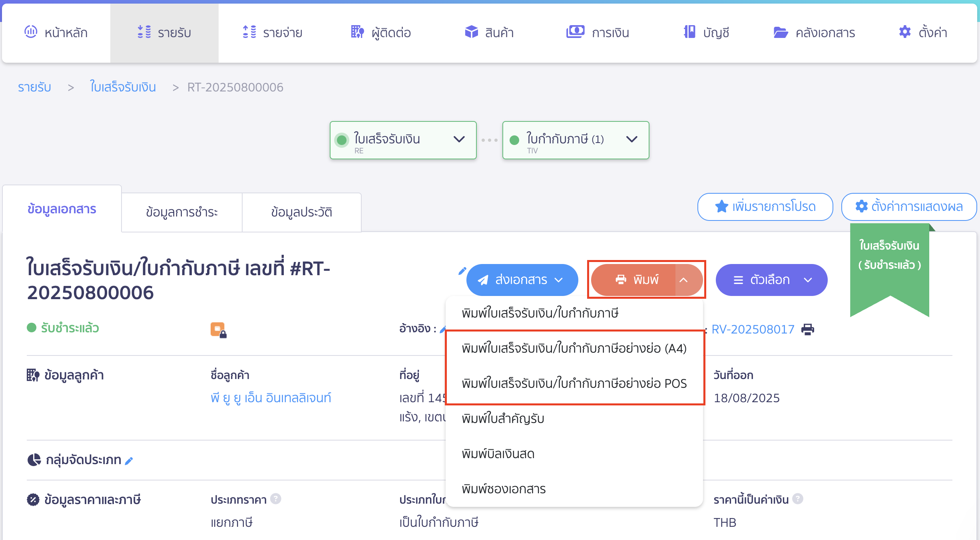
Task: Select พิมพ์บิลเงินสด menu item
Action: [x=574, y=454]
